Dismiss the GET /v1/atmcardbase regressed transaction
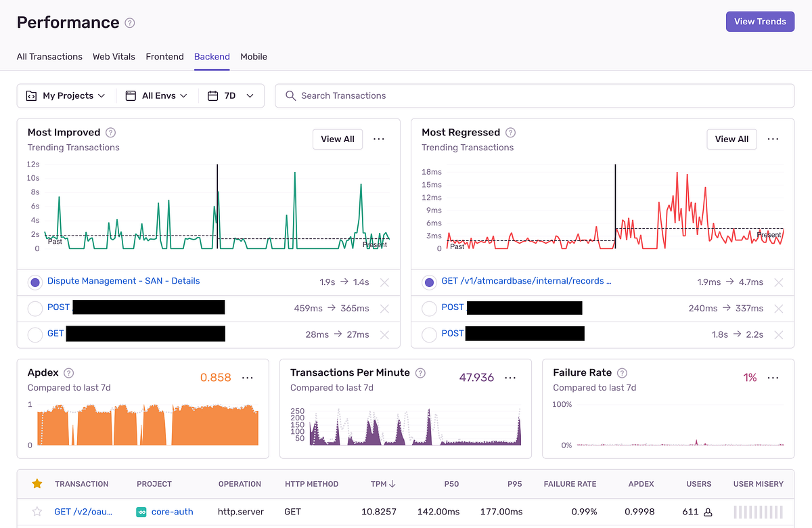This screenshot has height=528, width=812. pyautogui.click(x=778, y=282)
